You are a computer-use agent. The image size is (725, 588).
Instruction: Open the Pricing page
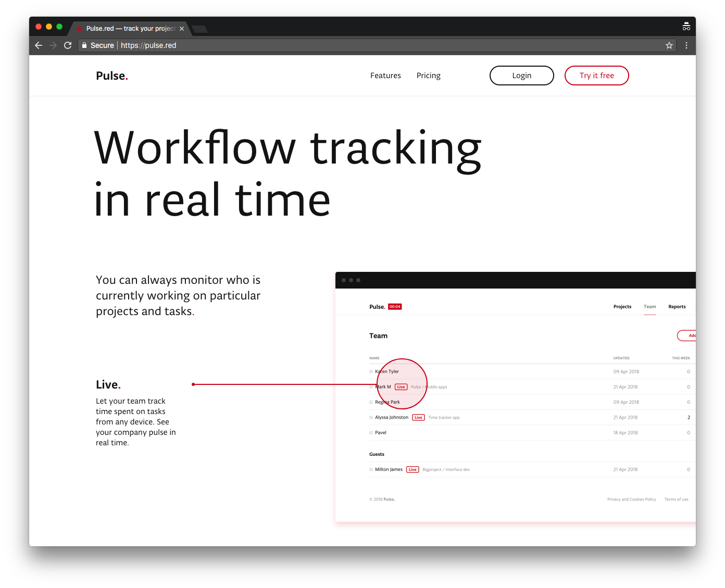click(428, 76)
